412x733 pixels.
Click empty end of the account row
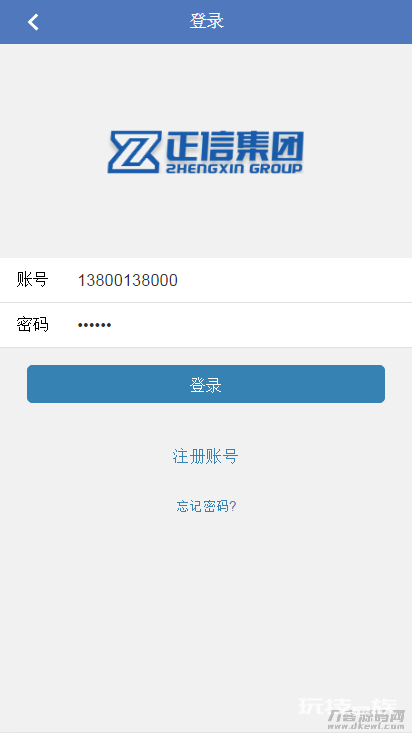327,280
